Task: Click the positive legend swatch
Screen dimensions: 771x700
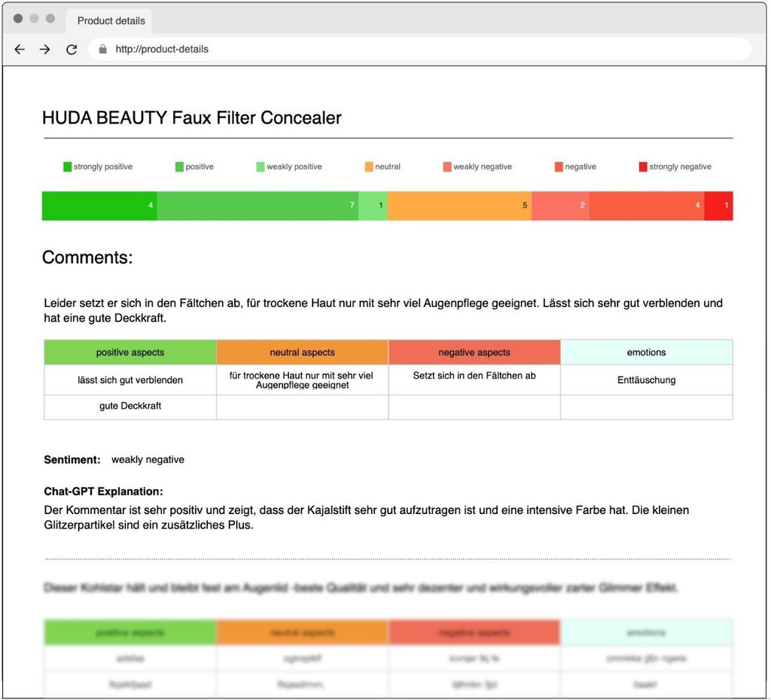Action: pos(179,166)
